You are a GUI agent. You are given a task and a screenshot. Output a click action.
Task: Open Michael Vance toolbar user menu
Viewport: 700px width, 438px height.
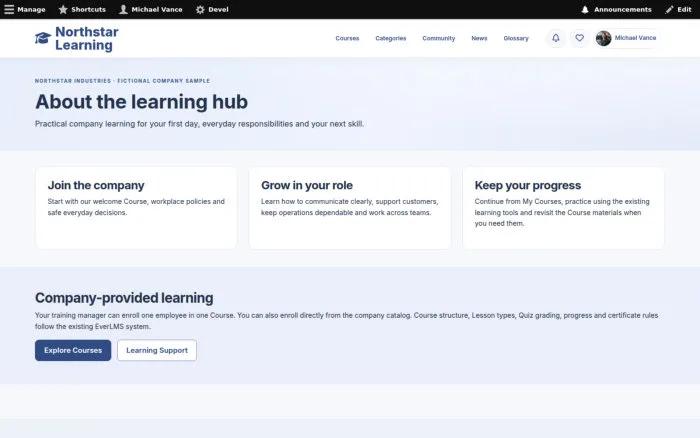(x=150, y=9)
